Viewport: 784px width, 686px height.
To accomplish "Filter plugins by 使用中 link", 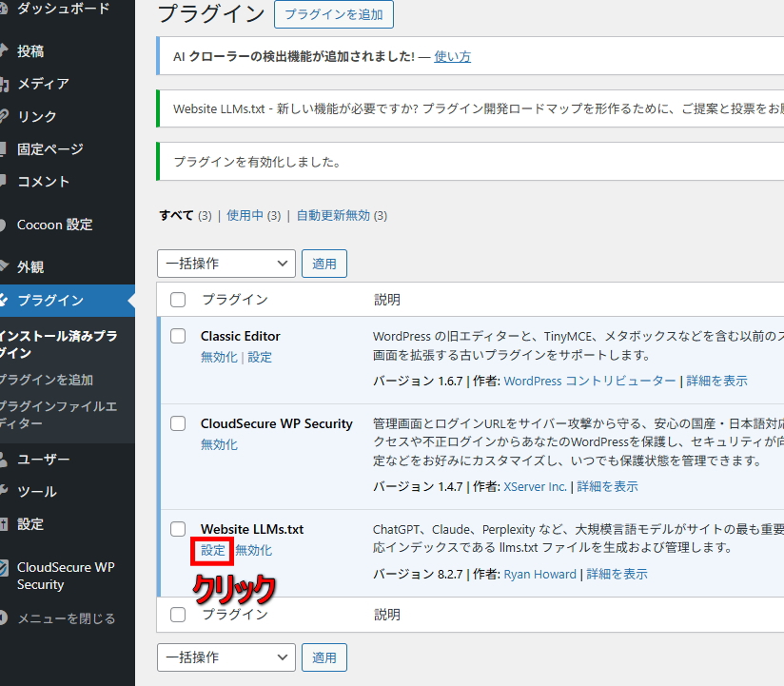I will 245,216.
